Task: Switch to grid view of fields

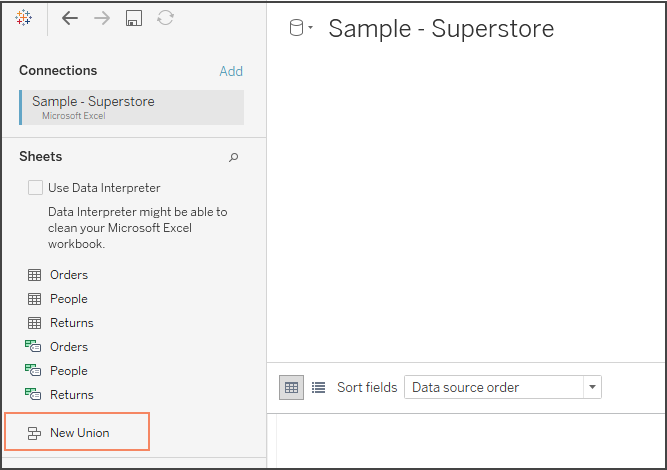Action: click(x=291, y=387)
